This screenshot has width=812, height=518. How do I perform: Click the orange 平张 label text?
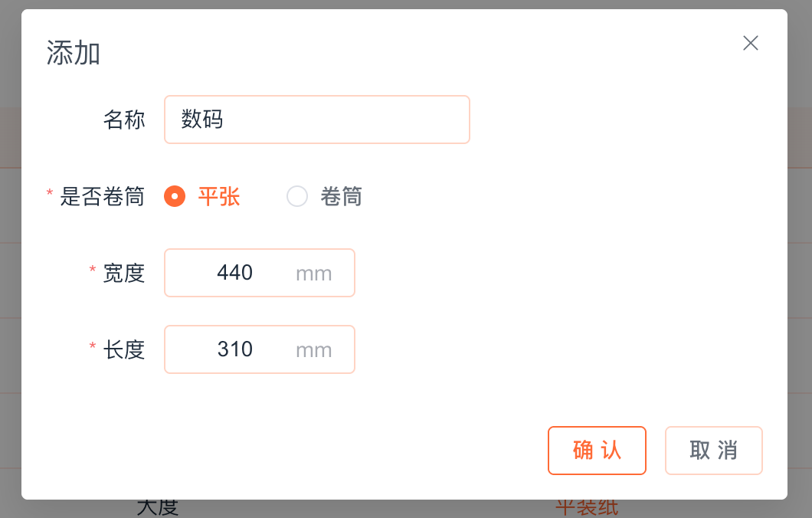tap(219, 197)
